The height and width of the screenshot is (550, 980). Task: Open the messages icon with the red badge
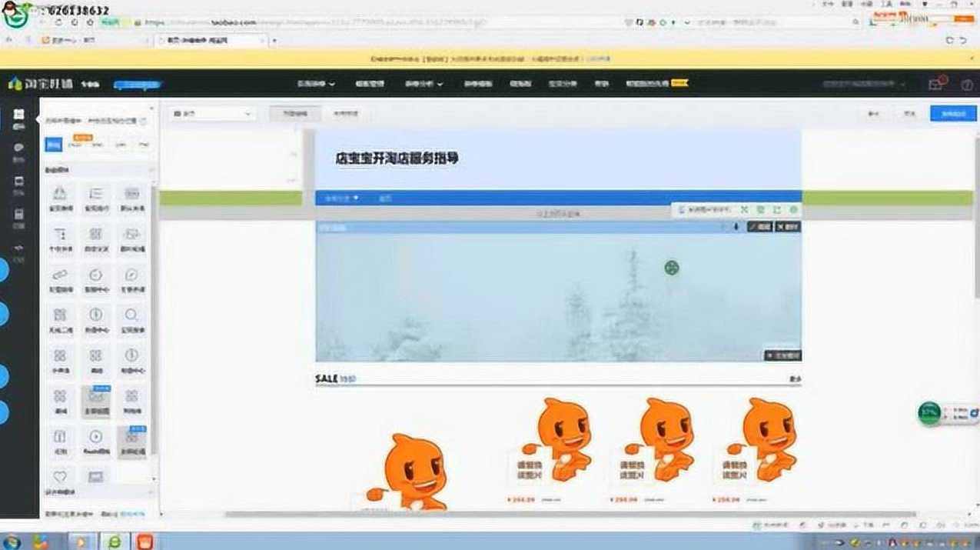(937, 83)
